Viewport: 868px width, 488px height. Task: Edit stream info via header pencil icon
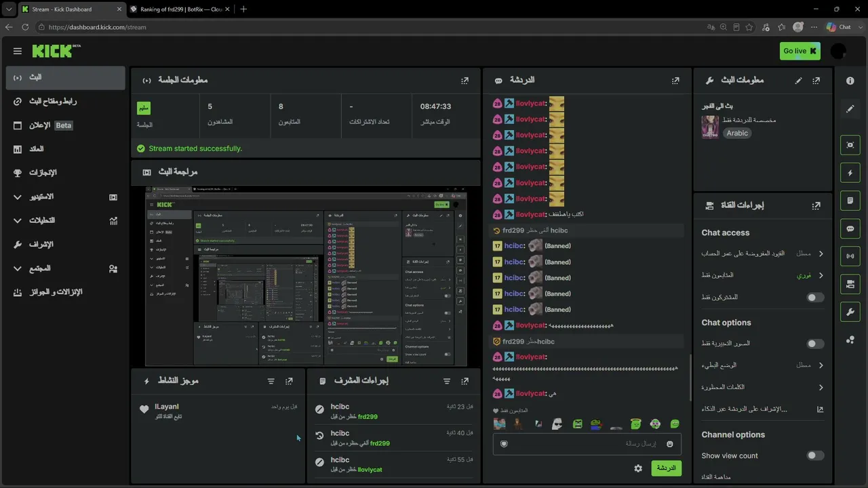(x=798, y=80)
